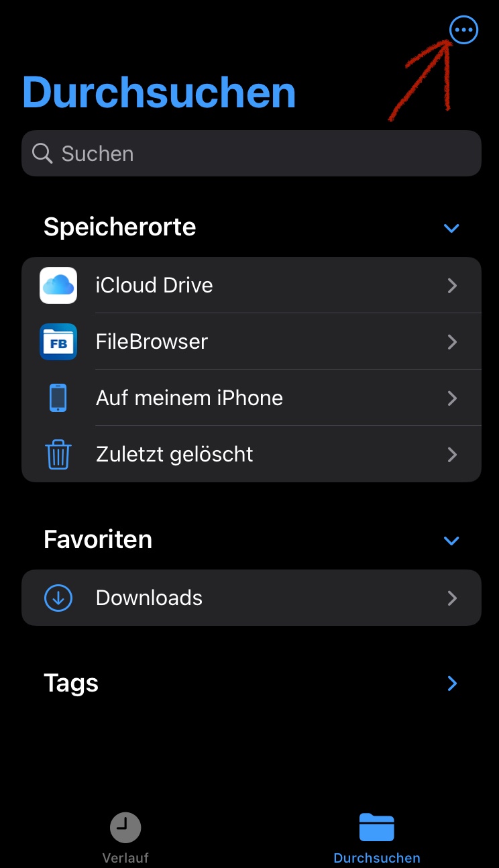Tap the Downloads arrow circle icon
499x868 pixels.
tap(58, 598)
